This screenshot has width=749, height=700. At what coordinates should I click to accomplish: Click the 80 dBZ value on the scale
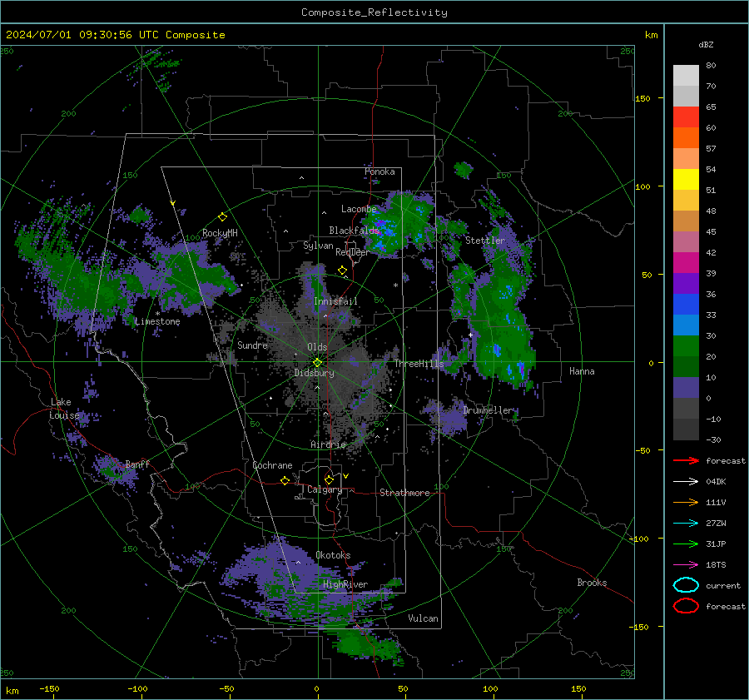[711, 65]
